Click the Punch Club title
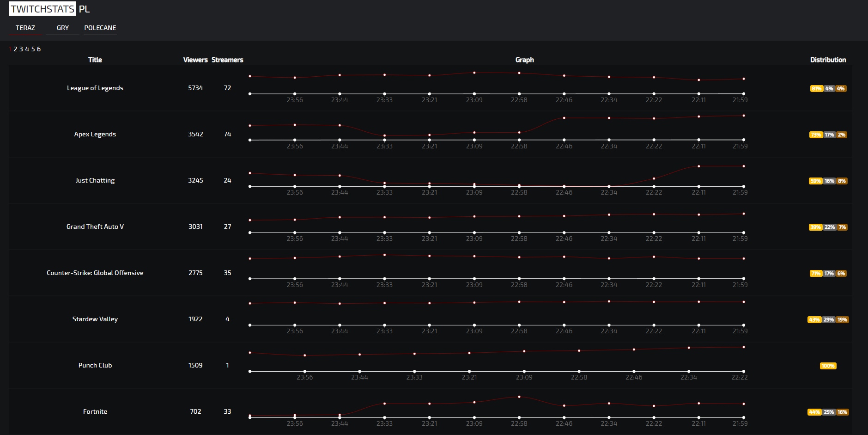Viewport: 868px width, 435px height. [95, 365]
